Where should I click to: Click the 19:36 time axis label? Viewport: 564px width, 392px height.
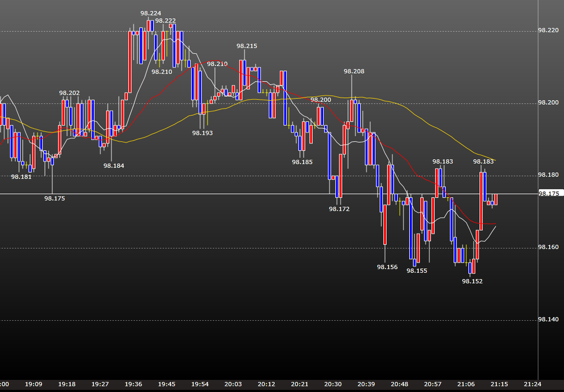point(133,384)
